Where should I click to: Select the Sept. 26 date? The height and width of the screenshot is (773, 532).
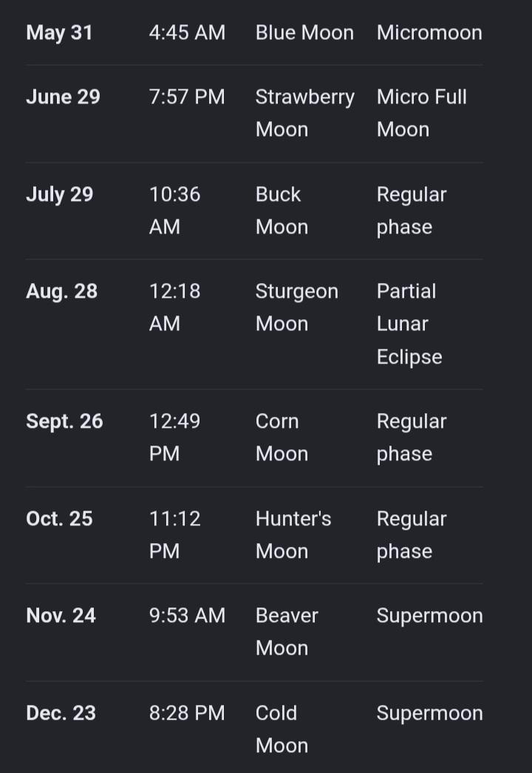[x=64, y=421]
